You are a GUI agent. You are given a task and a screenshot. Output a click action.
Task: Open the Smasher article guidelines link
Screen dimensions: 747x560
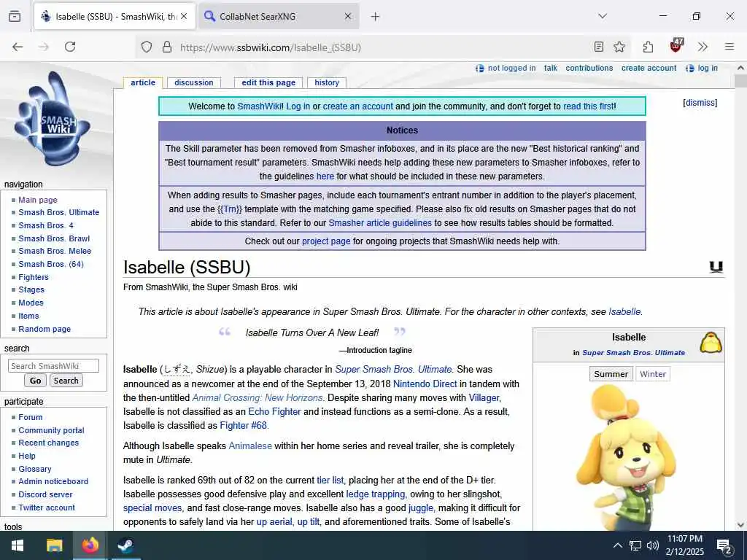379,223
